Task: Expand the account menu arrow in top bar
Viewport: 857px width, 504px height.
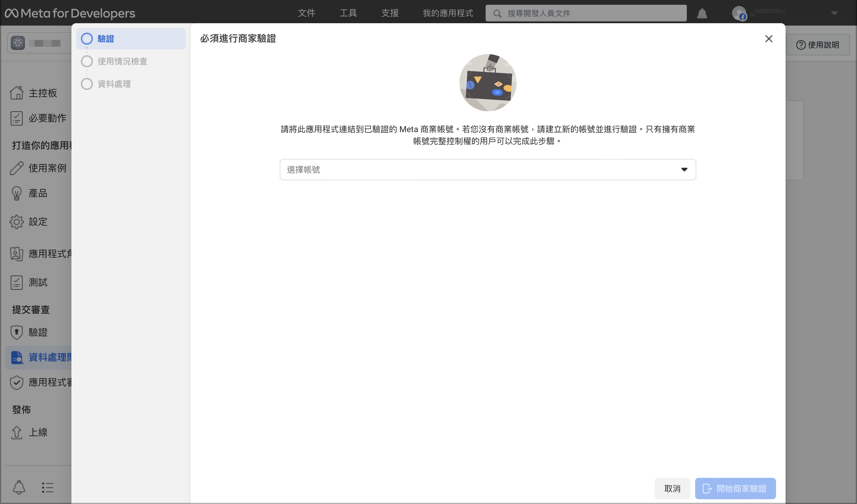Action: [834, 13]
